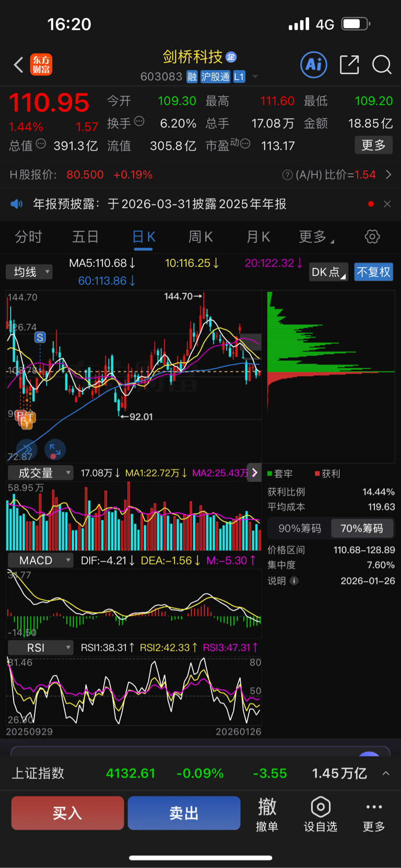The image size is (401, 868).
Task: Open chart settings gear icon
Action: coord(372,237)
